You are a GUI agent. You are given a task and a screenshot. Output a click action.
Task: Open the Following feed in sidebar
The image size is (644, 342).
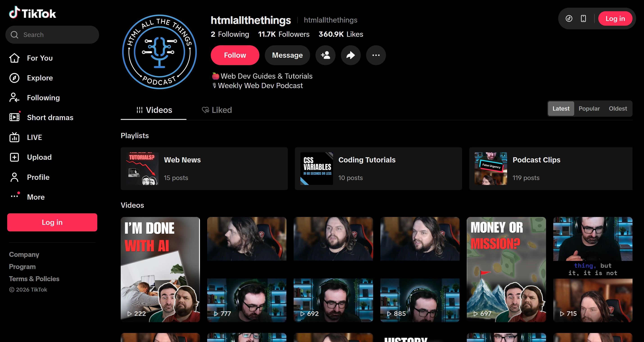[43, 98]
